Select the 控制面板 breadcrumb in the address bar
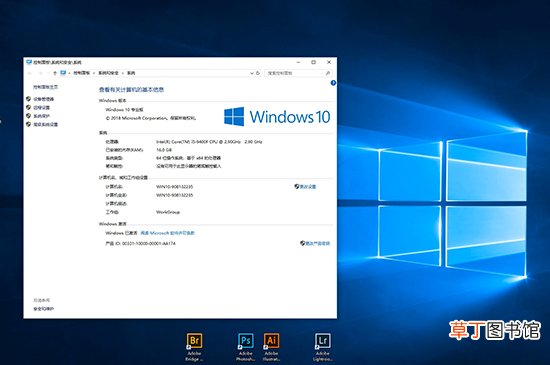This screenshot has height=365, width=550. pos(82,73)
